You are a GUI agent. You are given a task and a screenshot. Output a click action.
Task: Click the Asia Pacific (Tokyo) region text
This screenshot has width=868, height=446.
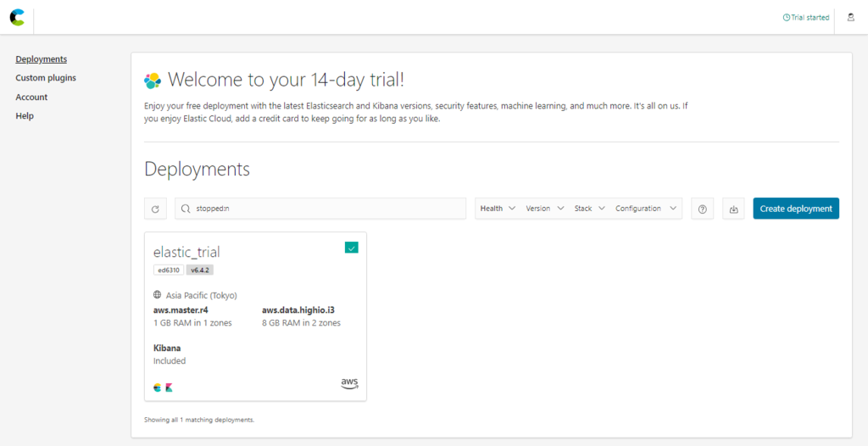click(202, 296)
